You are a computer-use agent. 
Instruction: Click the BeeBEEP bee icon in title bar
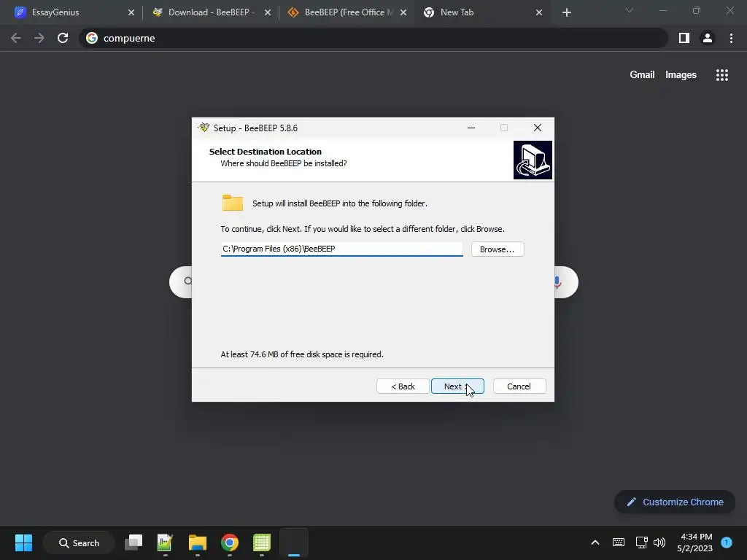pos(204,128)
